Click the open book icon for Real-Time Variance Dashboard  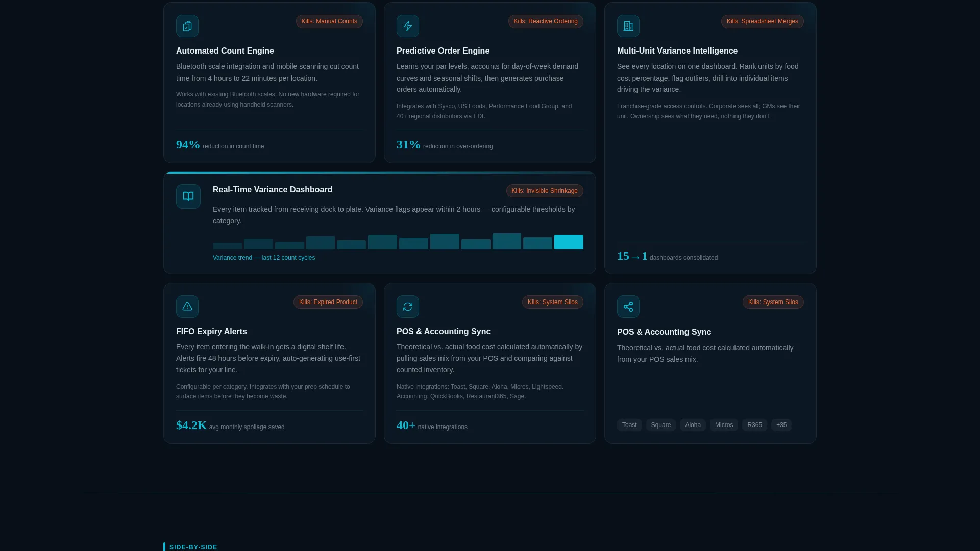pyautogui.click(x=188, y=196)
